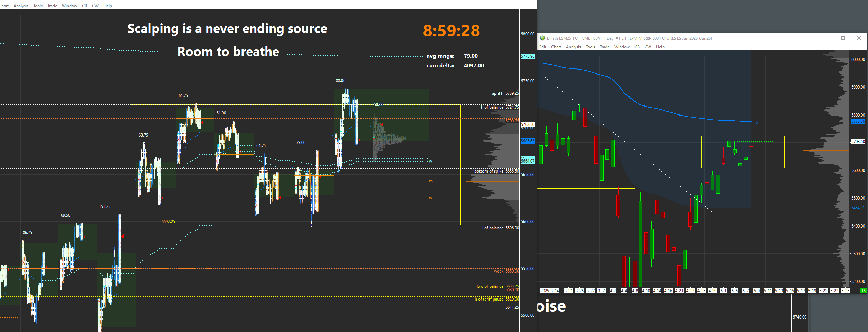Image resolution: width=868 pixels, height=332 pixels.
Task: Click the 'avg range:' label
Action: [x=440, y=56]
